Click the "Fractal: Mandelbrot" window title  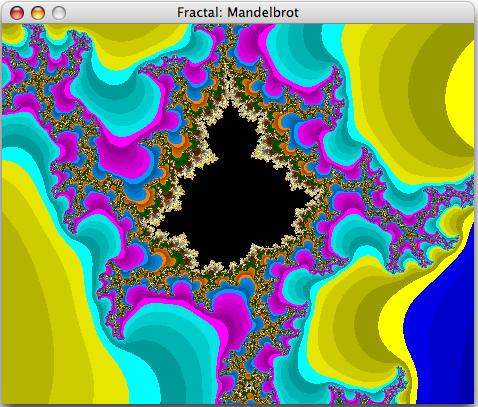pos(238,13)
